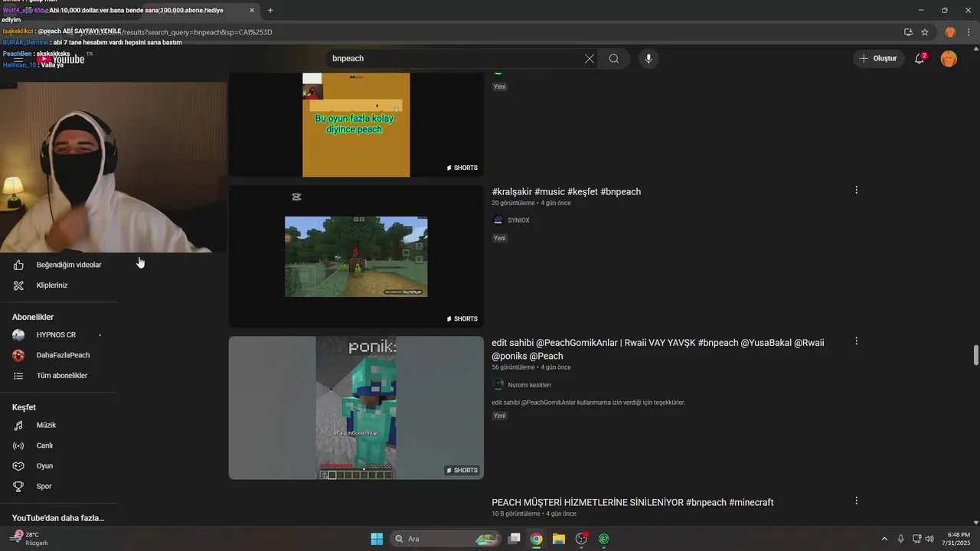The width and height of the screenshot is (980, 551).
Task: Start voice search with microphone
Action: tap(648, 59)
